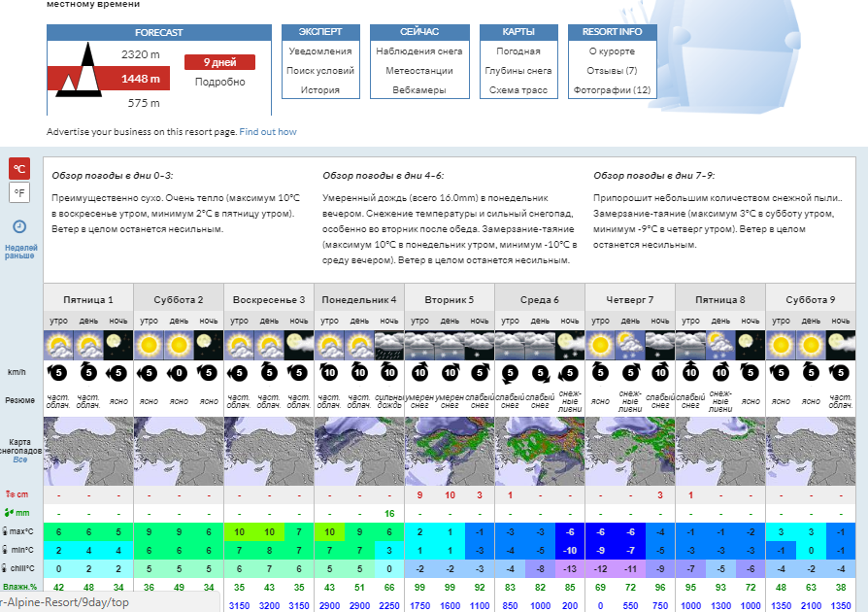The width and height of the screenshot is (868, 612).
Task: Click the 16 mm rain value
Action: (389, 514)
